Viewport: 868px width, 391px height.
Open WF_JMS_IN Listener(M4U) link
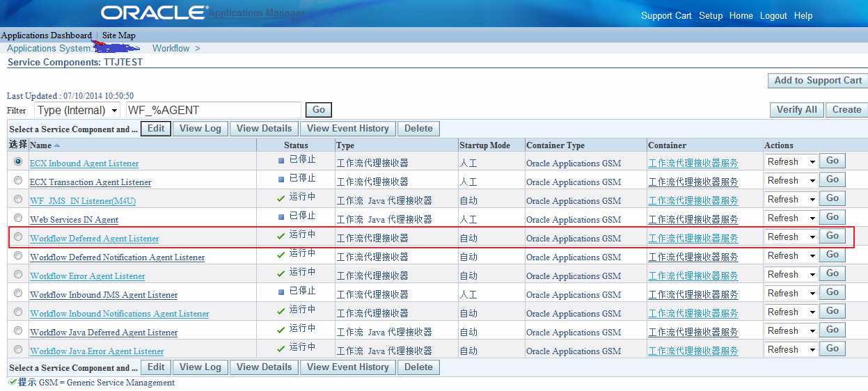point(83,201)
